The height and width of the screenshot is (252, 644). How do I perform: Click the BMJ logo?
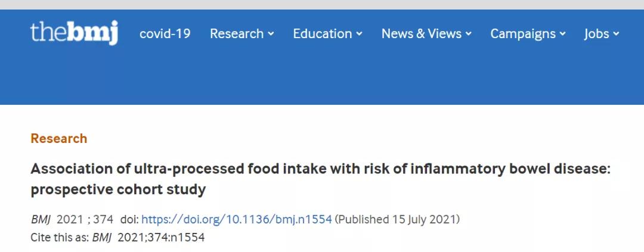[74, 33]
